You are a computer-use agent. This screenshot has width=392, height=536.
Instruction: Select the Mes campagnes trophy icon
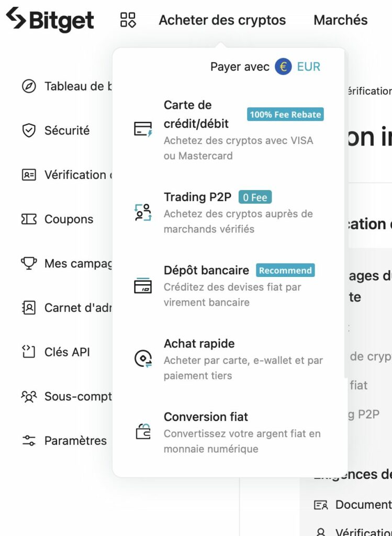28,263
